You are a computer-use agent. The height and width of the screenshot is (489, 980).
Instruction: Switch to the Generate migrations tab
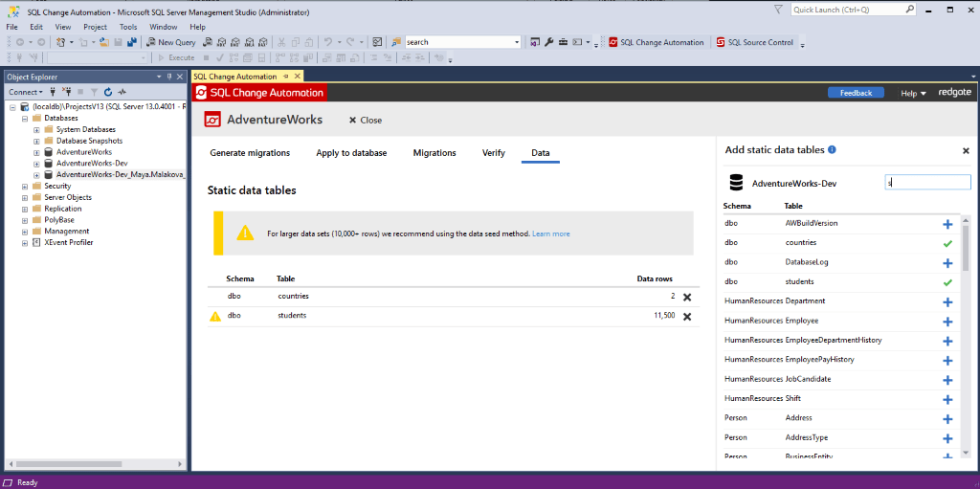[x=250, y=152]
